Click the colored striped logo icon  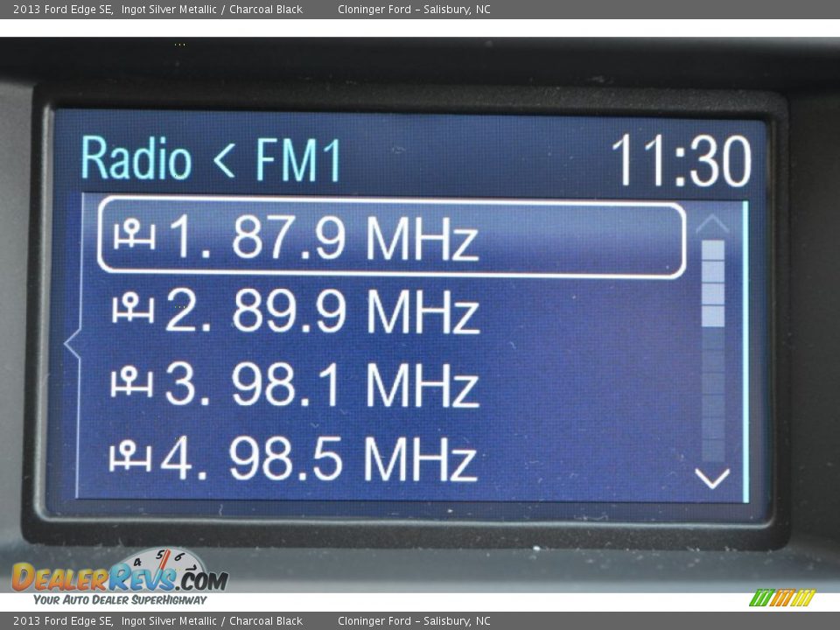pos(782,598)
